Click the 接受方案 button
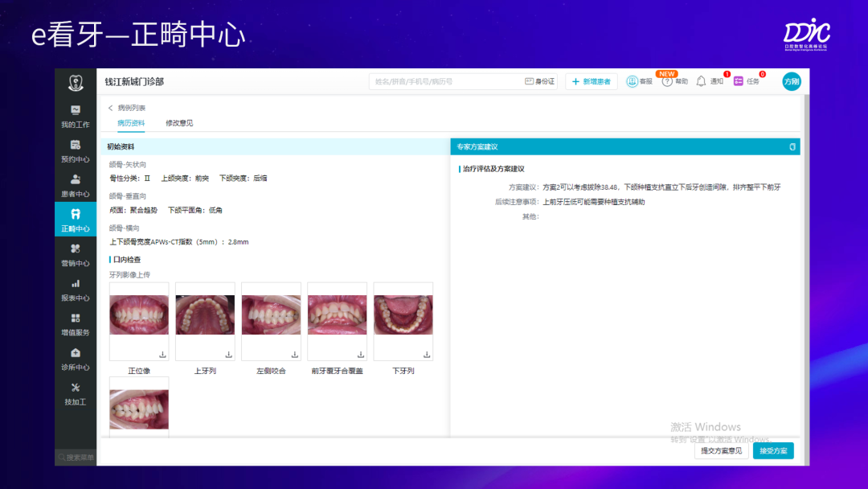The height and width of the screenshot is (489, 868). (773, 450)
